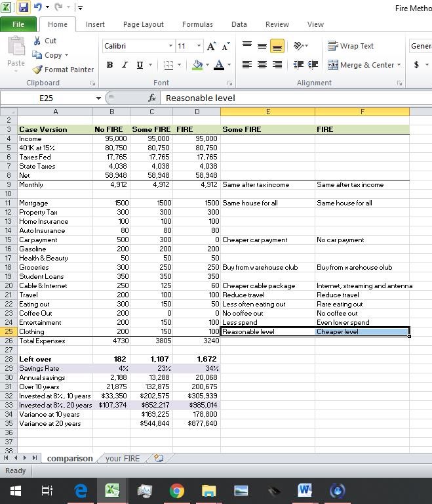Open the Formulas ribbon tab
Image resolution: width=432 pixels, height=504 pixels.
[197, 24]
